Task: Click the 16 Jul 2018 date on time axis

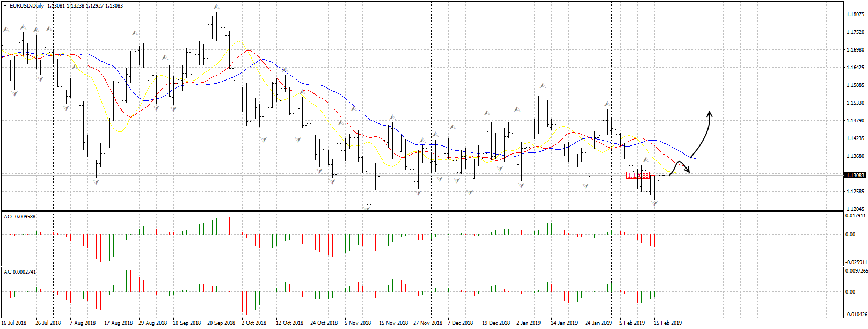Action: coord(13,323)
